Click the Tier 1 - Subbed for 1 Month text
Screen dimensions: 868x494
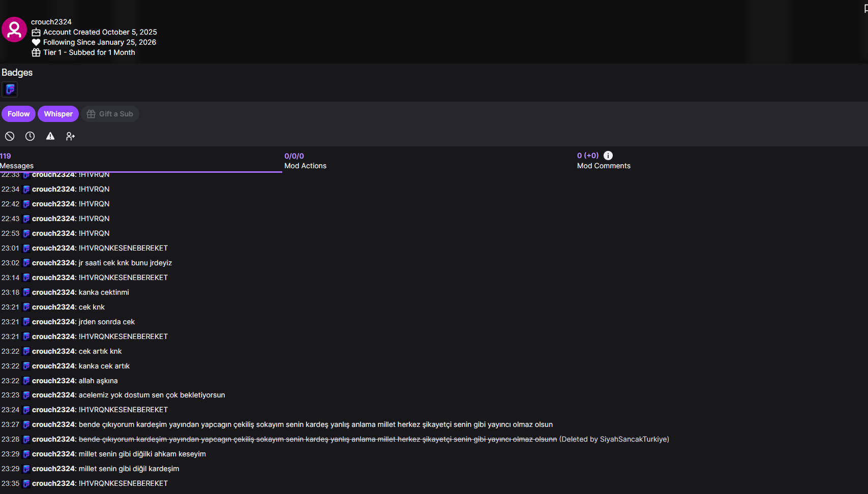89,52
